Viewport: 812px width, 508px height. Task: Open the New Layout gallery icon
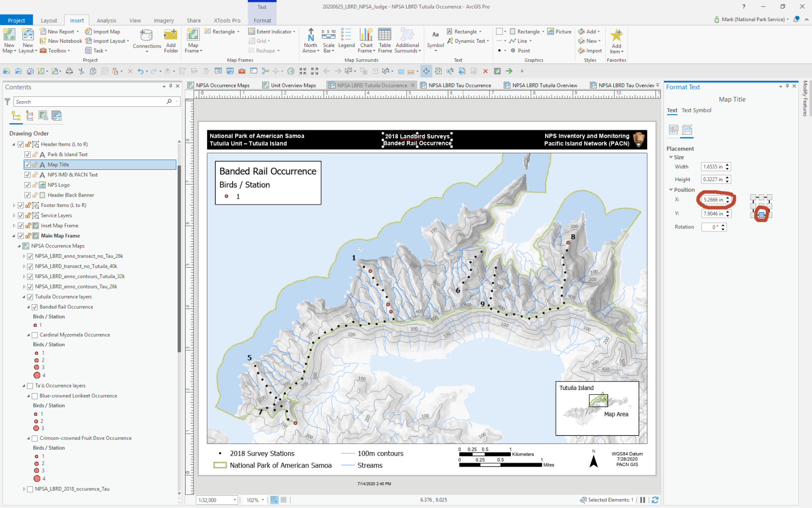pos(28,35)
